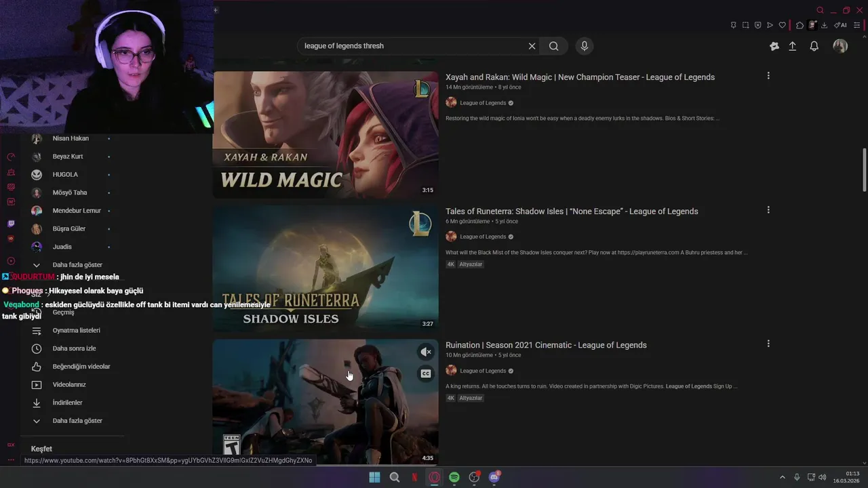This screenshot has height=488, width=868.
Task: Expand library with lower Daha fazla göster
Action: click(x=77, y=421)
